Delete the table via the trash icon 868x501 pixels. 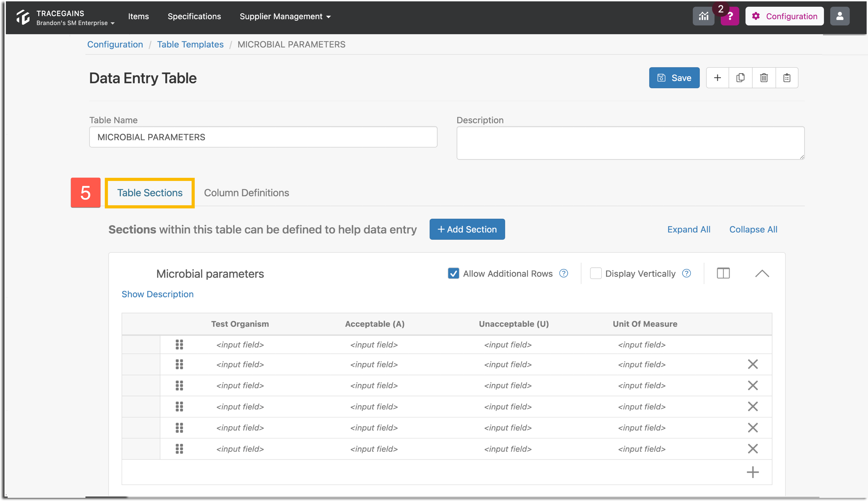tap(764, 78)
